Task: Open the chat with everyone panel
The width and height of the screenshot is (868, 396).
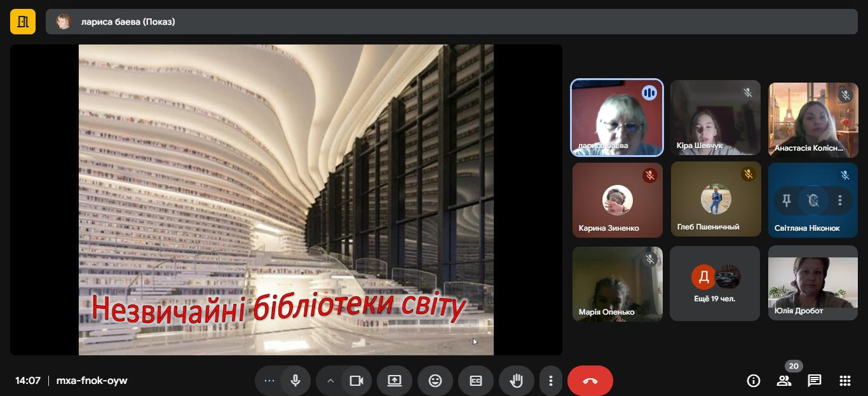Action: [814, 381]
